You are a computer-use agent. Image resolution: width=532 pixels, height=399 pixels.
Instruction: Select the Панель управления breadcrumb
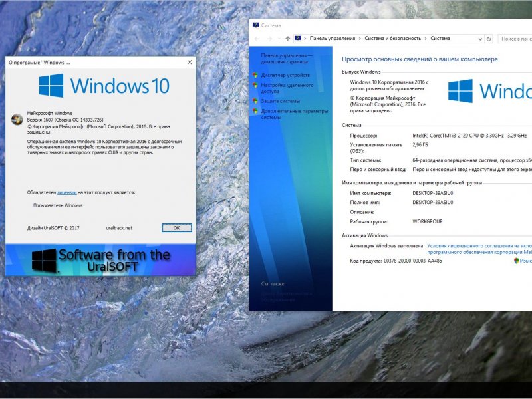[x=332, y=39]
